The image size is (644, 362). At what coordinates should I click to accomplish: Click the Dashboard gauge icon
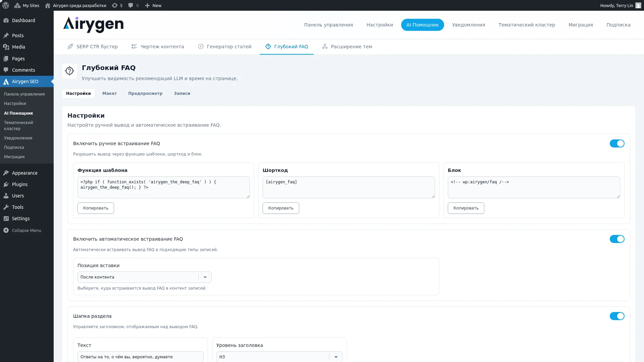pyautogui.click(x=6, y=20)
